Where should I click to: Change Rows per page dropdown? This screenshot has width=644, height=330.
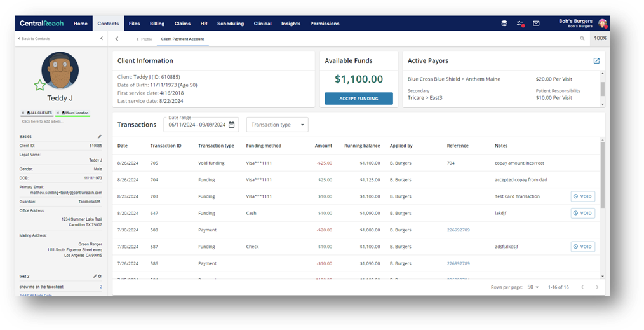tap(533, 287)
